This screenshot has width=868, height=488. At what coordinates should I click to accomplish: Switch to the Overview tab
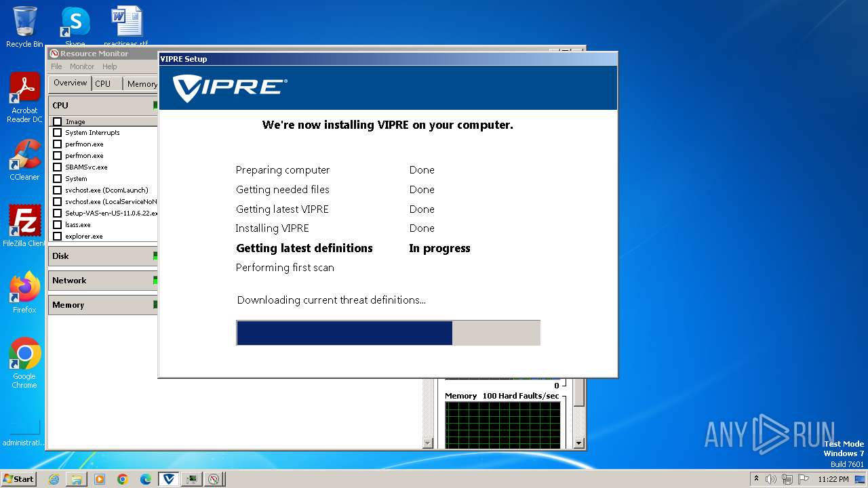pos(71,83)
